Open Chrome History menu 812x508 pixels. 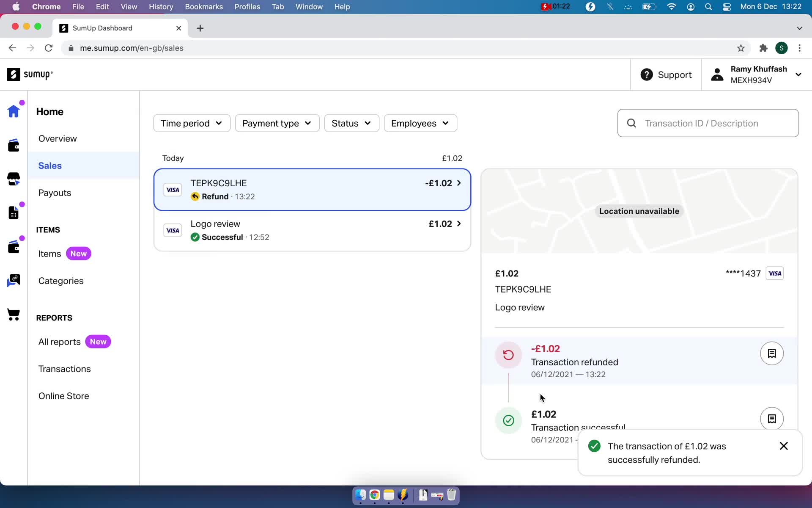[161, 7]
